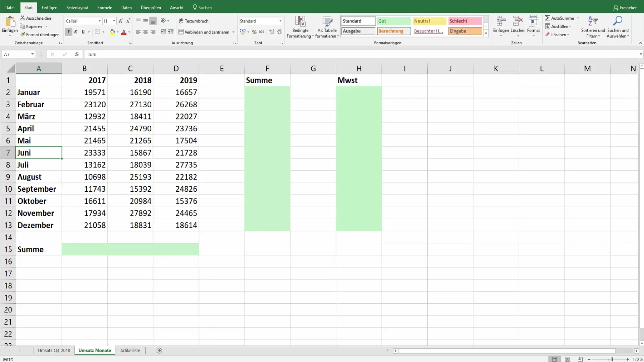Center text horizontally
644x362 pixels.
pyautogui.click(x=146, y=32)
